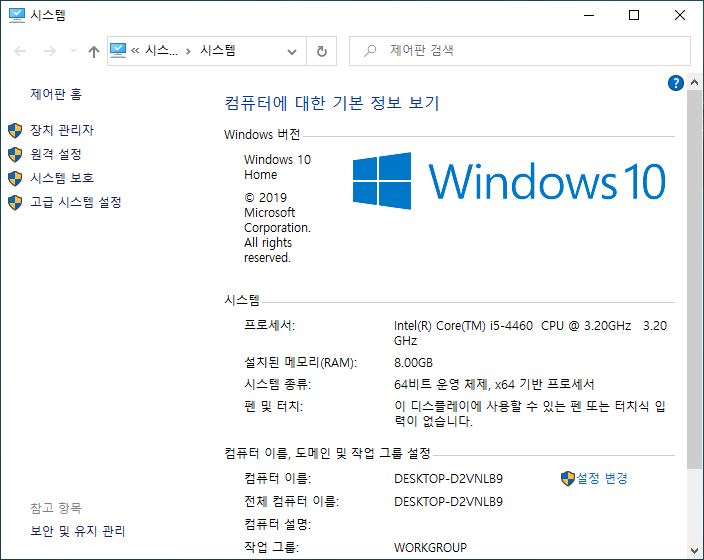The image size is (704, 560).
Task: Open 장치 관리자 link
Action: [x=62, y=130]
